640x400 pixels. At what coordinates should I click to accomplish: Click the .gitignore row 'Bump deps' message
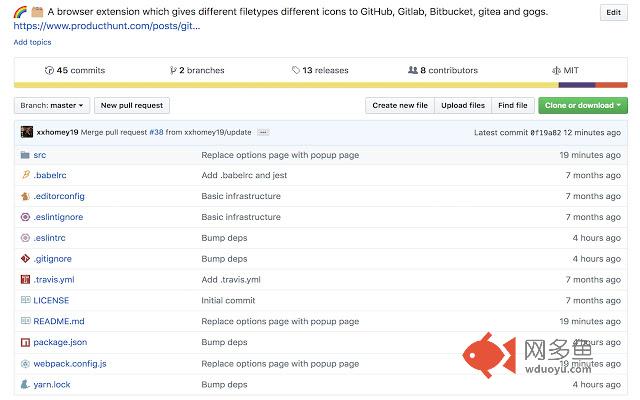pos(224,259)
